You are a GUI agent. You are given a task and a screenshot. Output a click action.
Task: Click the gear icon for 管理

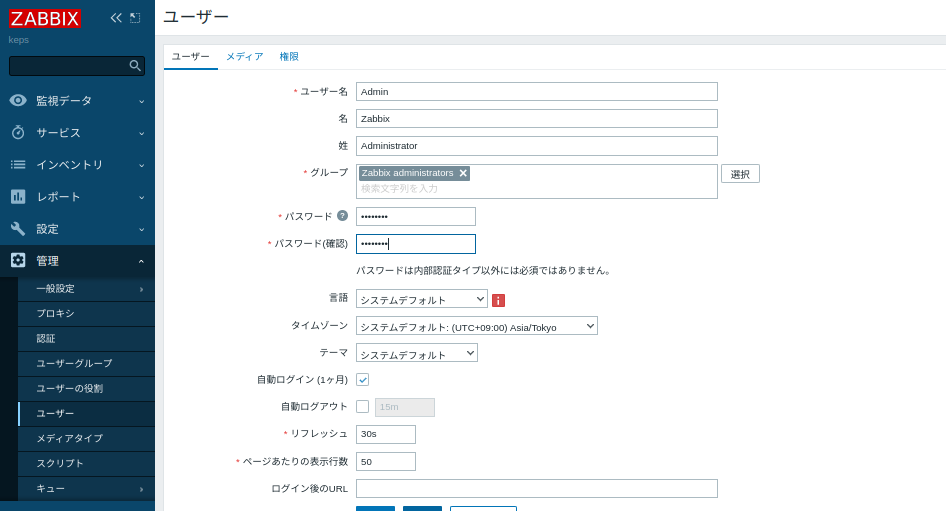coord(18,260)
